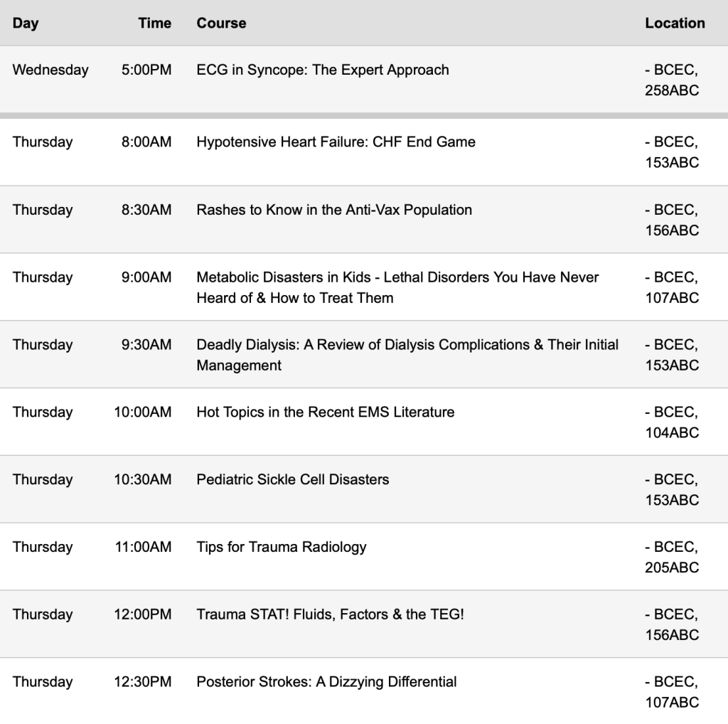Click the Day column header
The width and height of the screenshot is (728, 724).
(26, 23)
